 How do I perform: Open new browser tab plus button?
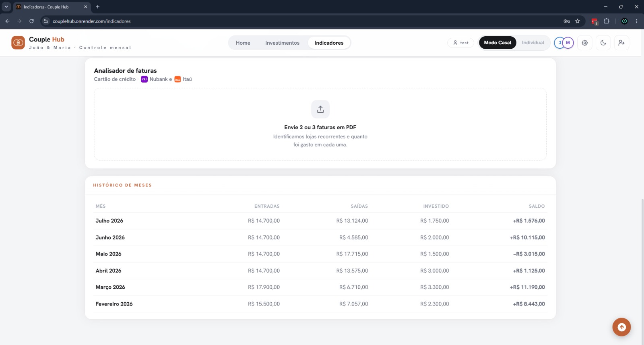click(98, 7)
